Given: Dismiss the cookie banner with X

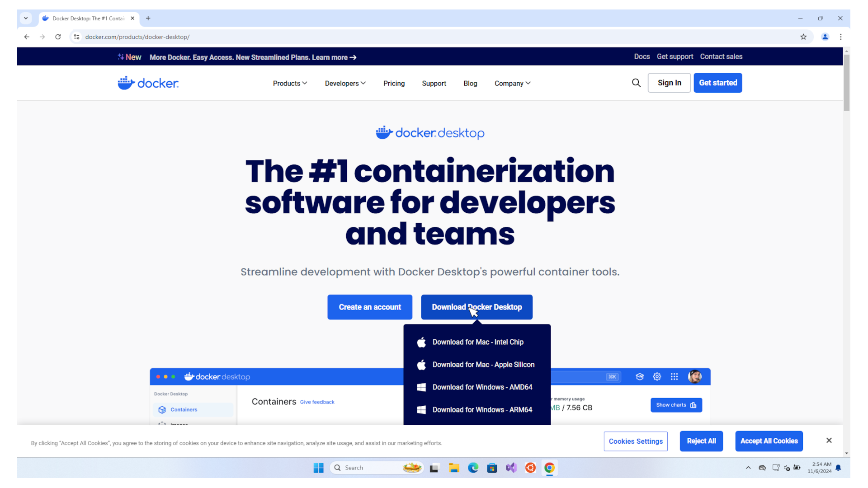Looking at the screenshot, I should 829,441.
